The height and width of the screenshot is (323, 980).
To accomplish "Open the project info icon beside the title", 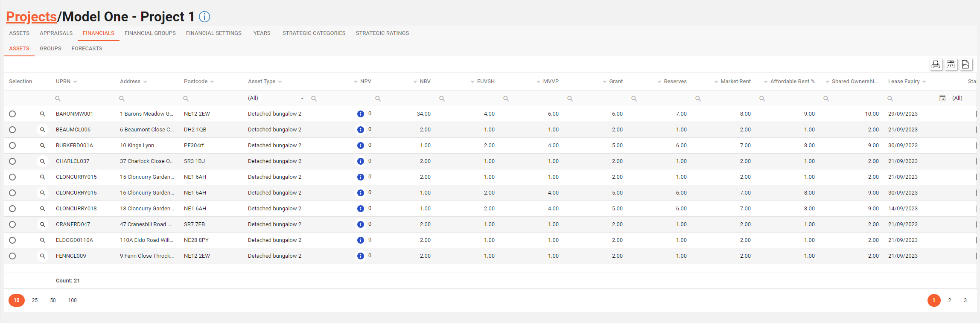I will coord(204,17).
